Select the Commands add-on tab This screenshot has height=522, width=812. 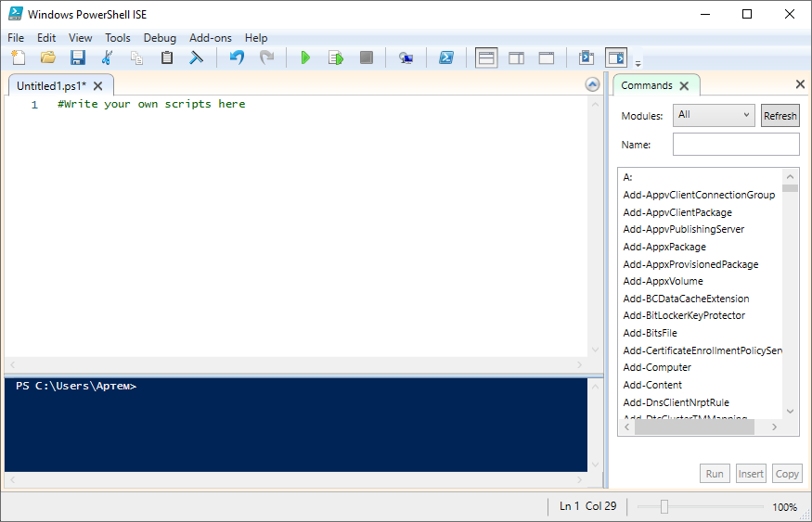[x=646, y=85]
